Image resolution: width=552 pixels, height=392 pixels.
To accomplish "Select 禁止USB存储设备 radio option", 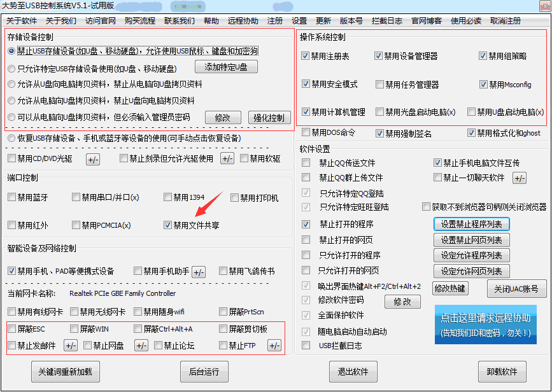I will pos(11,51).
